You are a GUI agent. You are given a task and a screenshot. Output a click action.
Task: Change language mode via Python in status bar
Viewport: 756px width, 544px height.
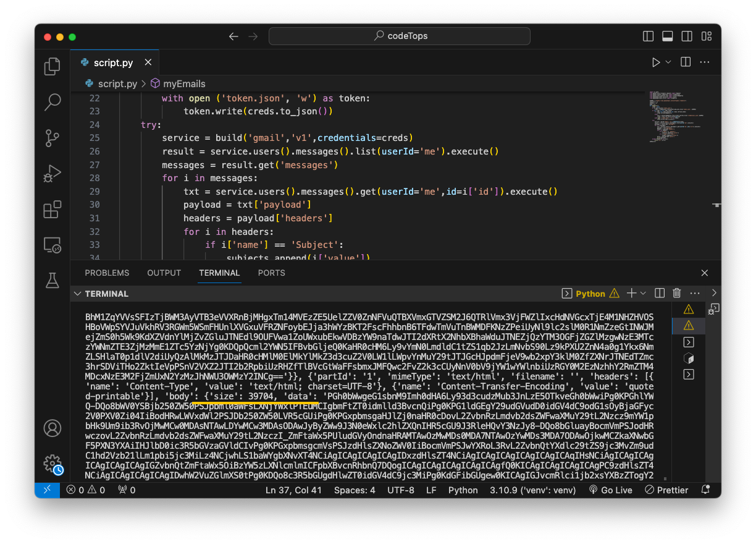coord(463,490)
